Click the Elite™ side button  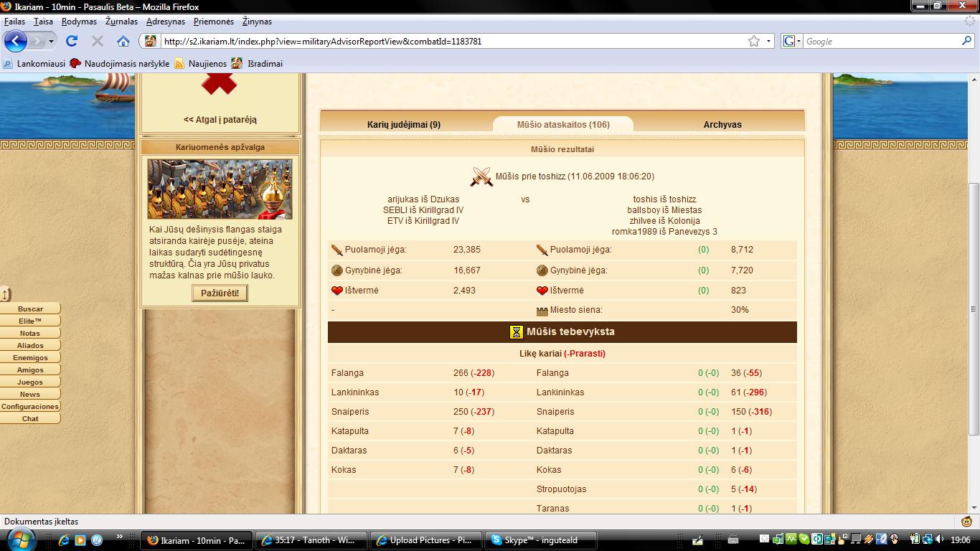pyautogui.click(x=30, y=321)
